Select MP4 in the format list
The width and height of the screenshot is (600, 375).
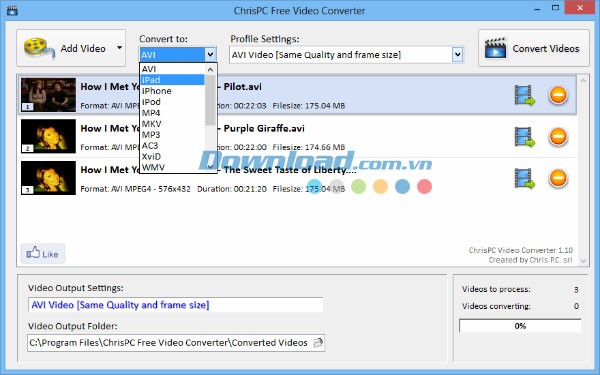click(x=173, y=113)
